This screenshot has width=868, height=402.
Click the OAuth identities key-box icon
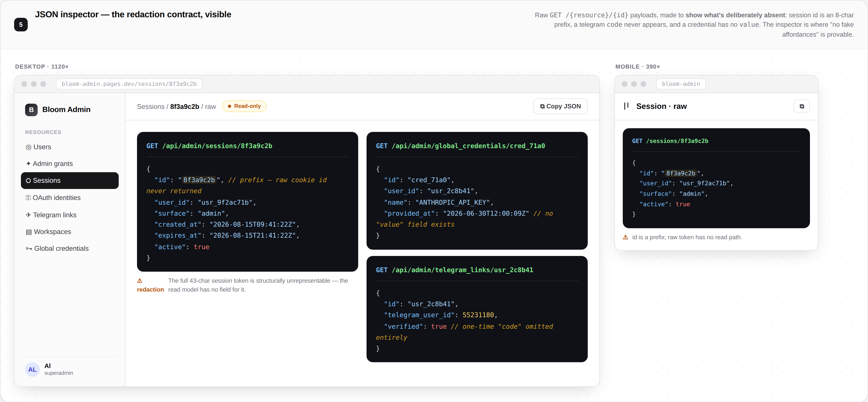click(28, 198)
